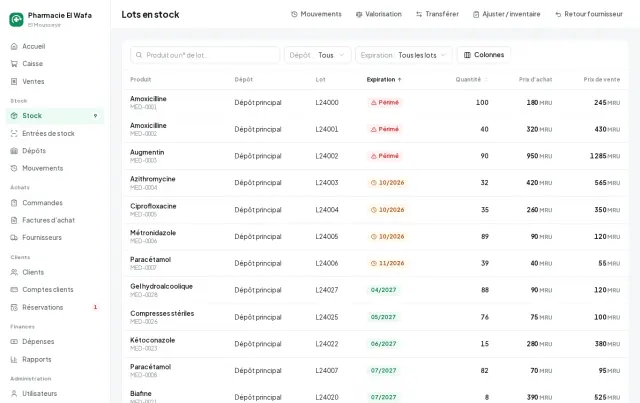
Task: Click the Rapports chart icon
Action: click(14, 359)
